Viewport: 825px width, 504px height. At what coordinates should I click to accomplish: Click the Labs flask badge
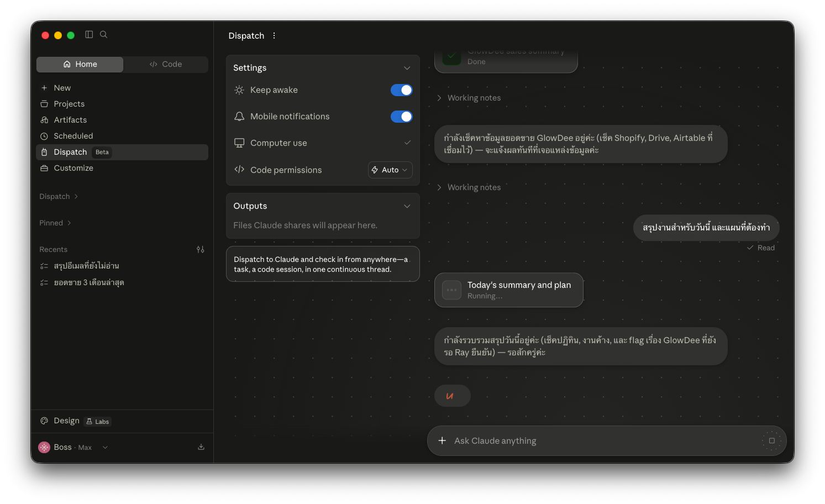point(98,422)
